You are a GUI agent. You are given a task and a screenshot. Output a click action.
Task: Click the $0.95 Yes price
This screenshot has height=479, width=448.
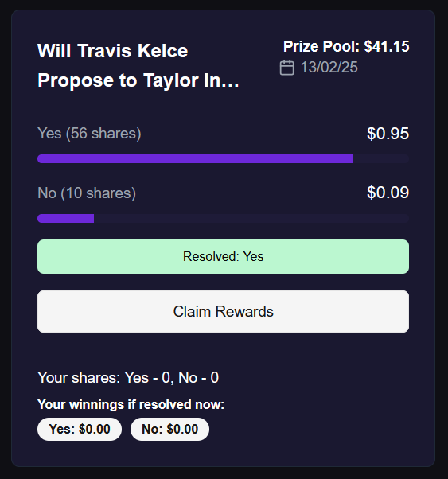(x=388, y=134)
